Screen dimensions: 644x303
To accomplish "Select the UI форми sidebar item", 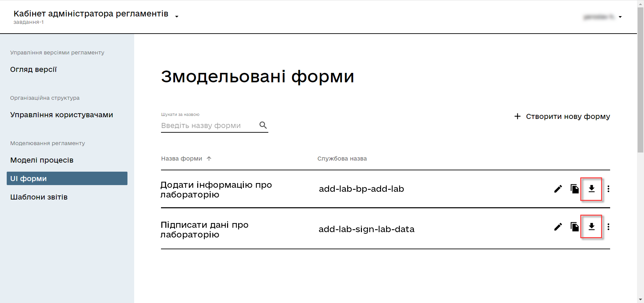I will click(67, 178).
